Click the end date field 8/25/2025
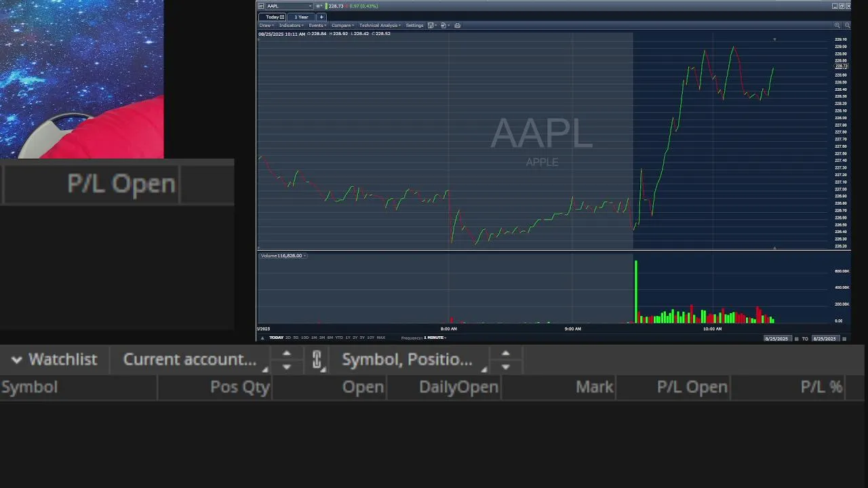This screenshot has width=868, height=488. [825, 338]
